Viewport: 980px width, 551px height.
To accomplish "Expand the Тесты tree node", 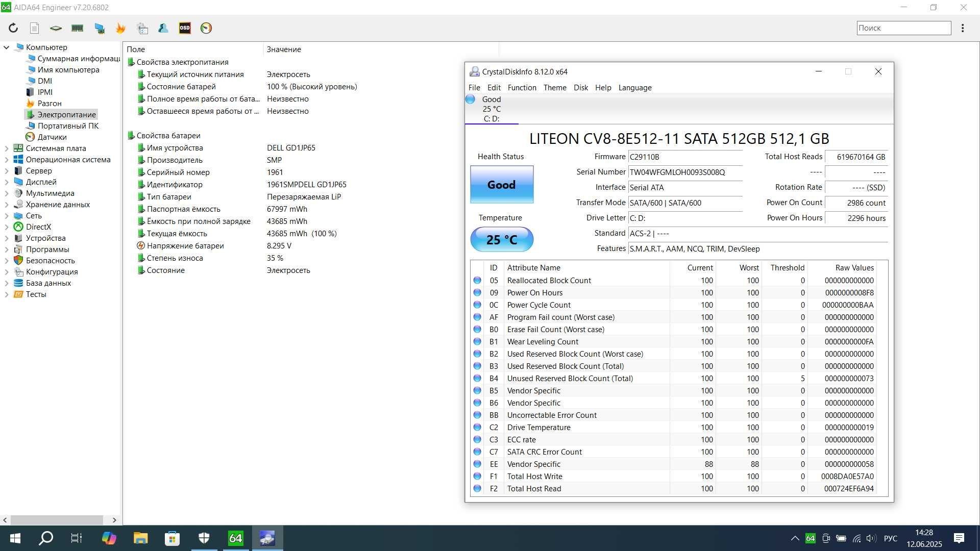I will click(x=6, y=294).
